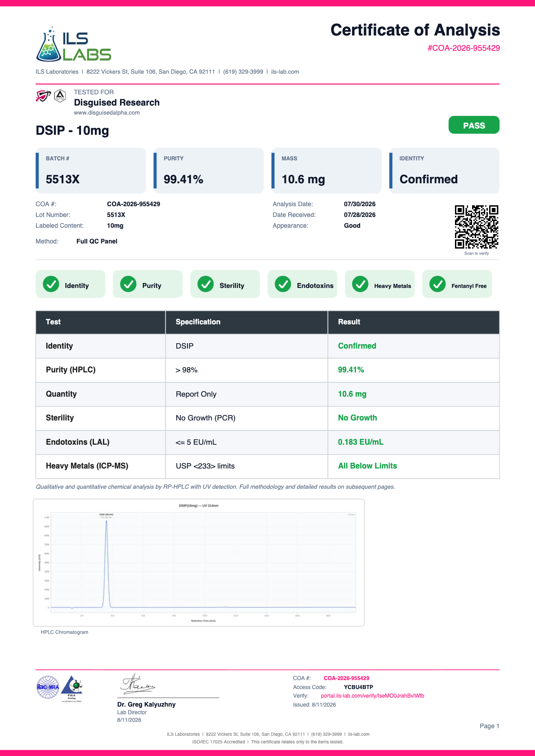The image size is (535, 756).
Task: Click the Purity 99.41% card
Action: [209, 171]
